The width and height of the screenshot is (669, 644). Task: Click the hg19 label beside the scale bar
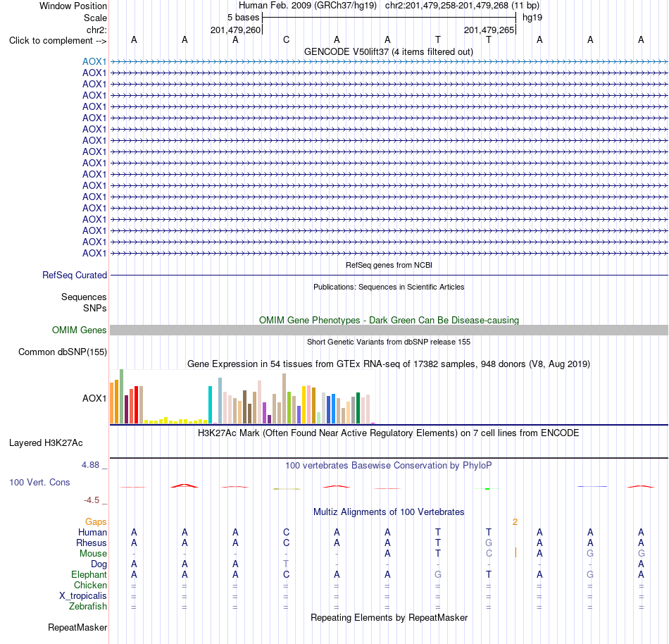coord(532,18)
